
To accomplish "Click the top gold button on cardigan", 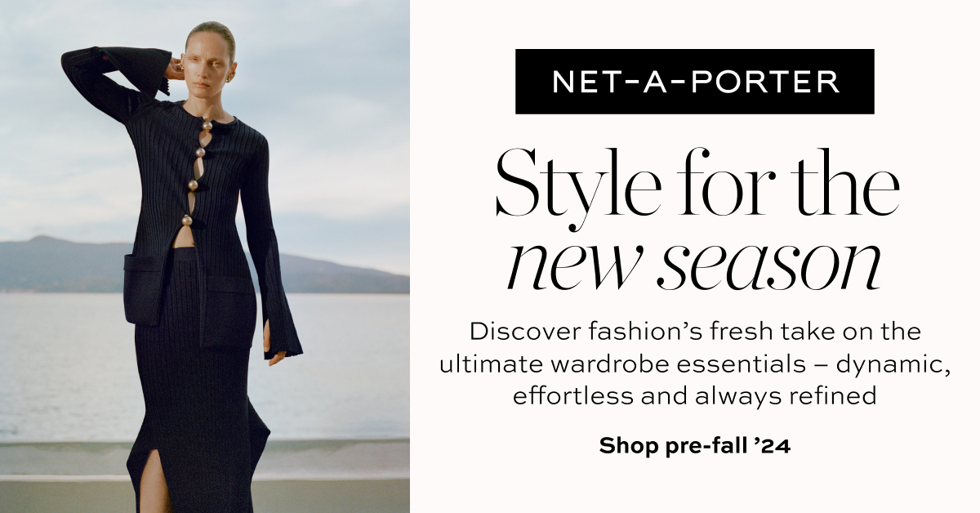I will coord(207,125).
